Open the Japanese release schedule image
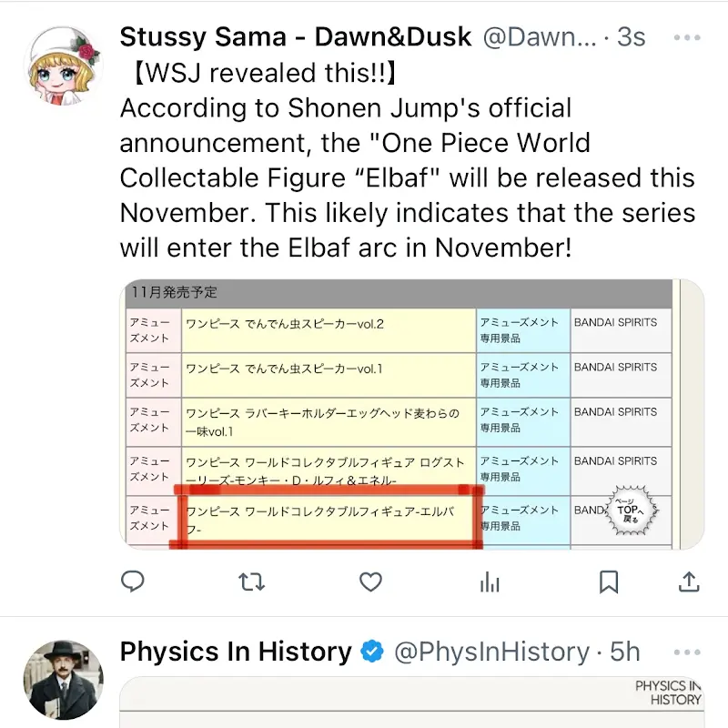728x728 pixels. [412, 414]
